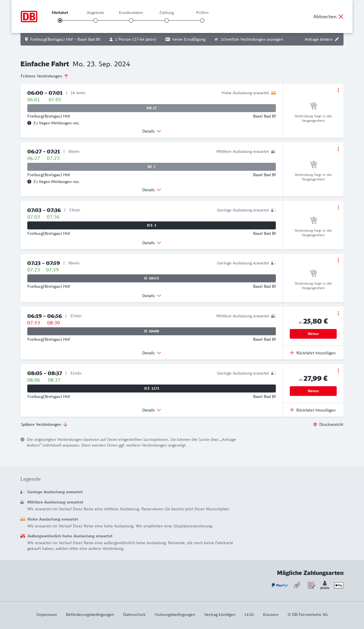Click the printer icon for Druckansicht
The width and height of the screenshot is (364, 629).
pyautogui.click(x=315, y=424)
